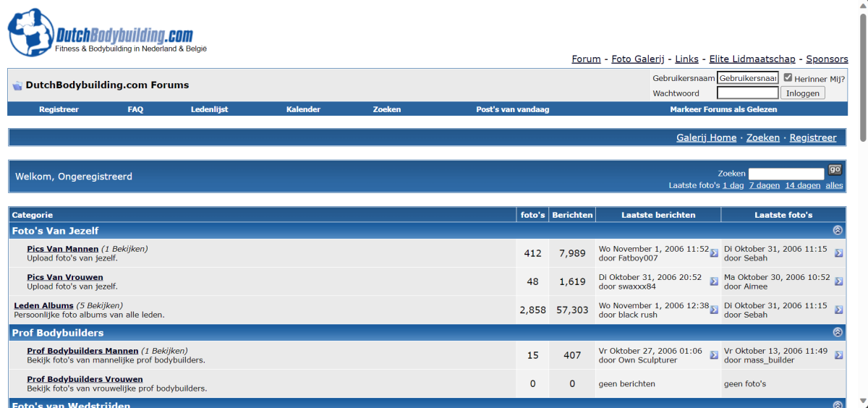Open latest photo arrow for Pics Van Mannen

[x=838, y=253]
